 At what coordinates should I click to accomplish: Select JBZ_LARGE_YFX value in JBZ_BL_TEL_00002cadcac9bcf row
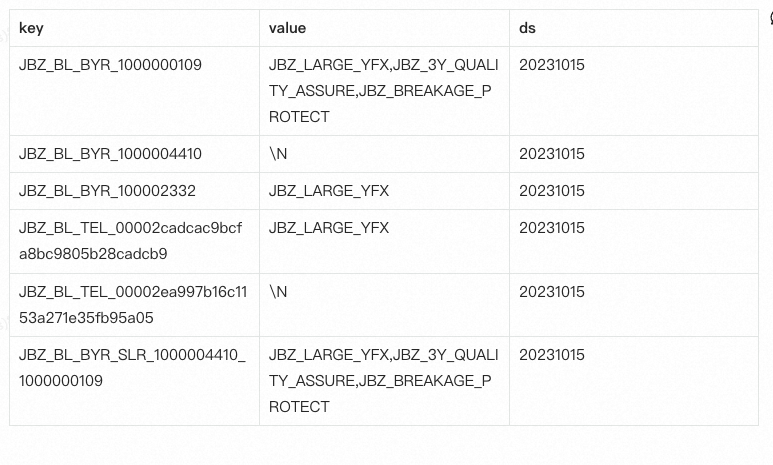pos(329,228)
